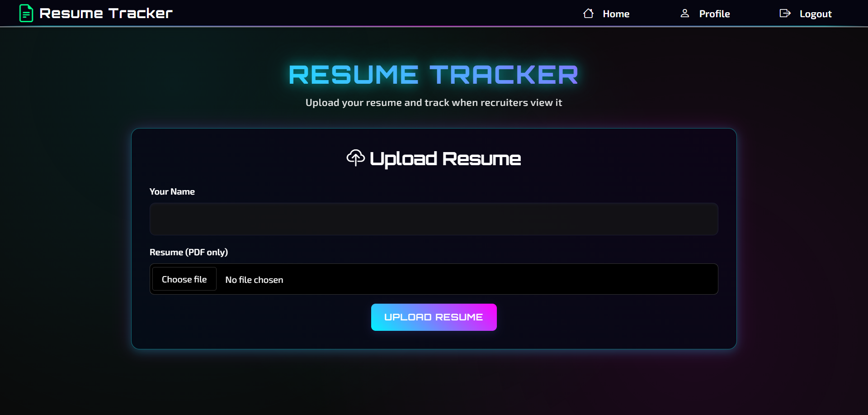Image resolution: width=868 pixels, height=415 pixels.
Task: Select the house icon in the navbar
Action: click(588, 13)
